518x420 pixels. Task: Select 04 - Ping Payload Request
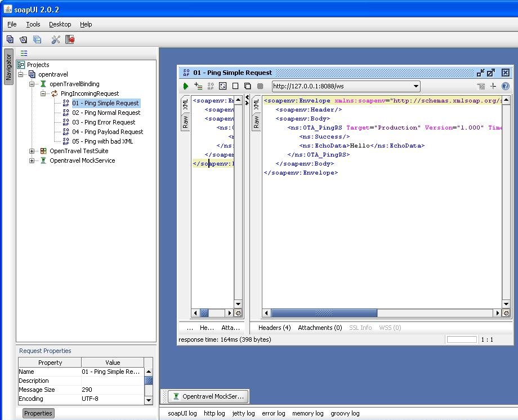(108, 132)
